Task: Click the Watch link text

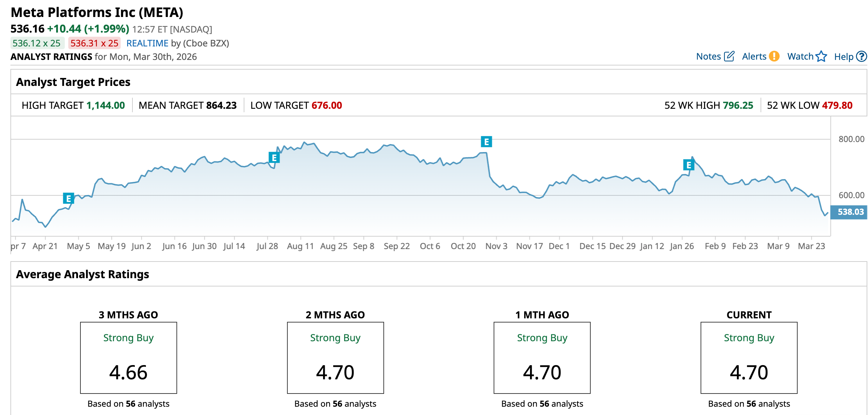Action: [x=800, y=56]
